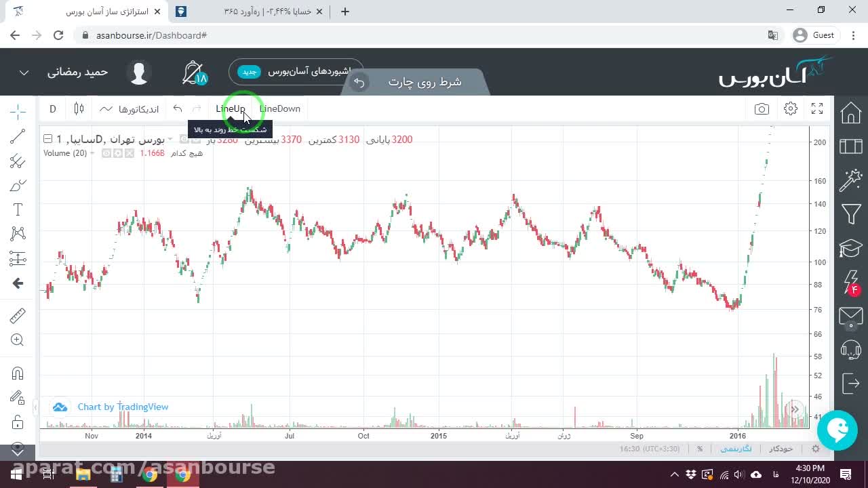Collapse the symbol legend with minus box

point(47,139)
